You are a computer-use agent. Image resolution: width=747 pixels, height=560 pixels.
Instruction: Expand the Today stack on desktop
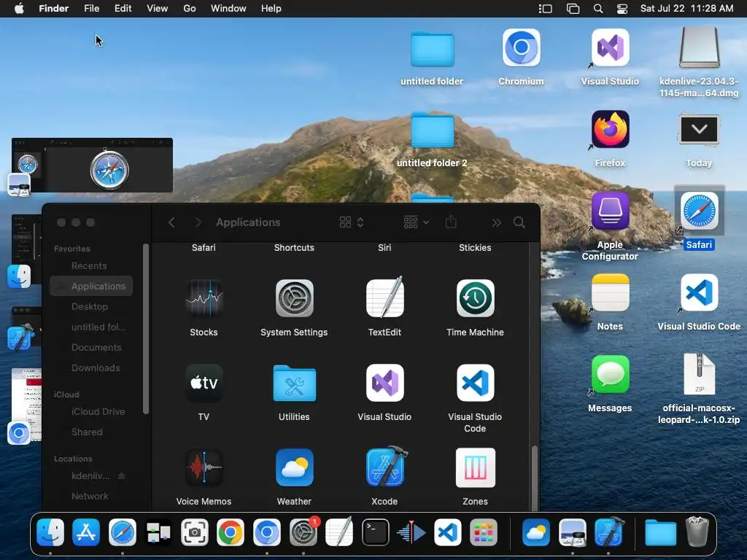(x=699, y=130)
